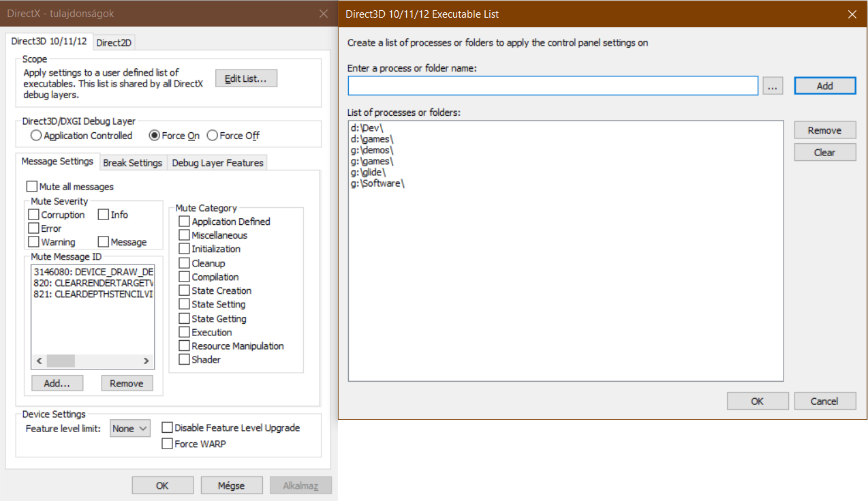Select the Direct3D 10/11/12 tab
868x501 pixels.
point(49,41)
